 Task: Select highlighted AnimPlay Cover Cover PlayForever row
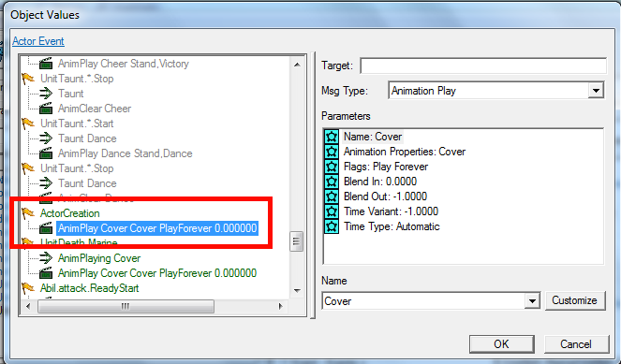pos(157,228)
